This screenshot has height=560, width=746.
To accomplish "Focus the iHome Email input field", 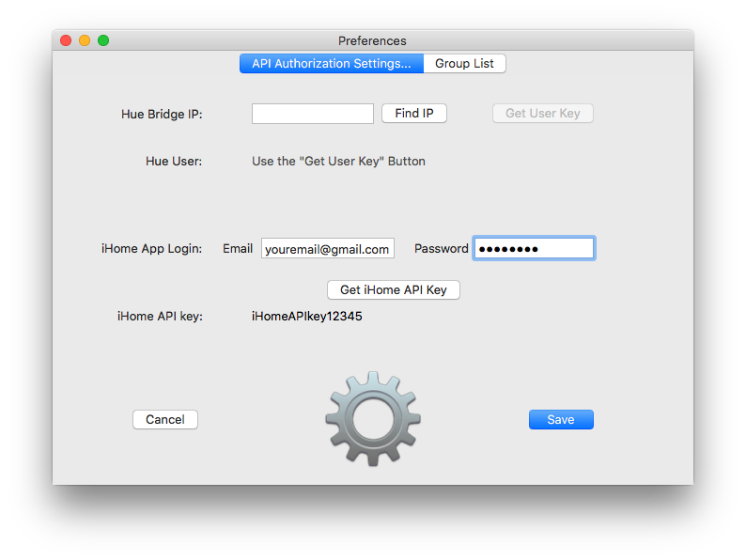I will 328,248.
